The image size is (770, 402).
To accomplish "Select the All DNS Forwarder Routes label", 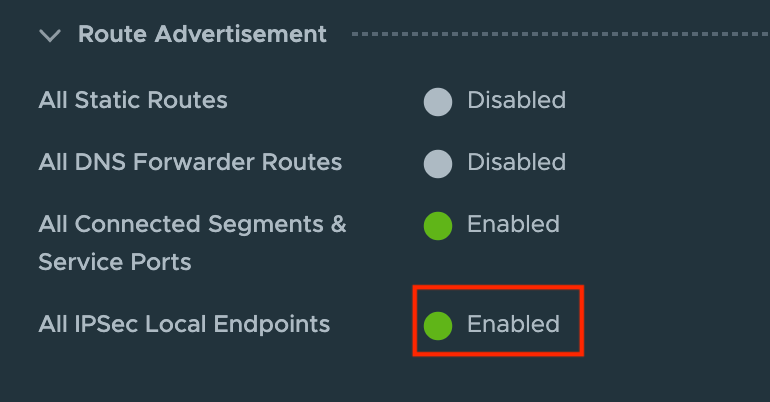I will click(190, 162).
